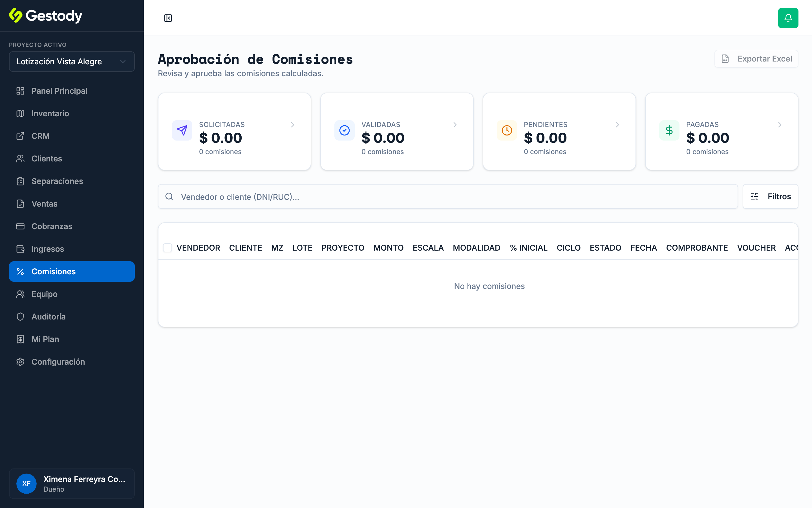Click the FECHA column header
The image size is (812, 508).
(644, 248)
